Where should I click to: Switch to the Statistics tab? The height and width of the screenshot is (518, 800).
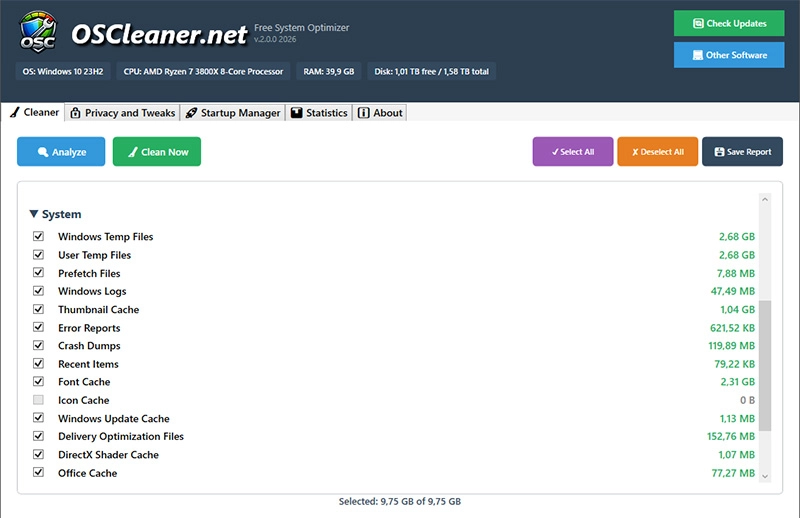pos(319,113)
